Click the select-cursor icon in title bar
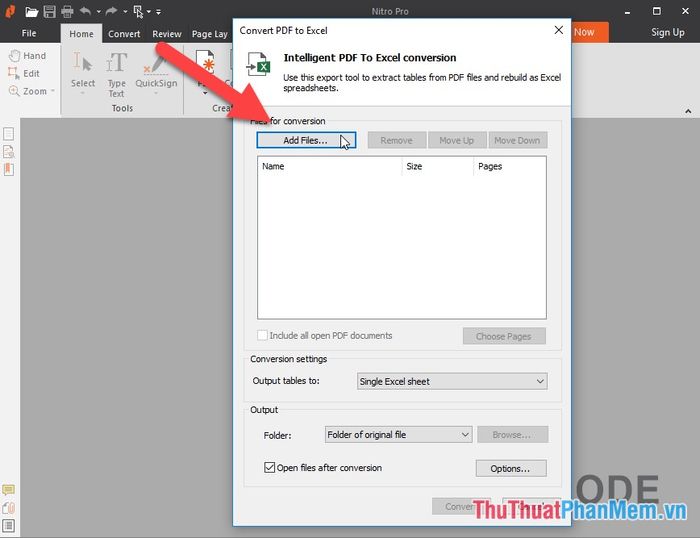 [x=138, y=12]
